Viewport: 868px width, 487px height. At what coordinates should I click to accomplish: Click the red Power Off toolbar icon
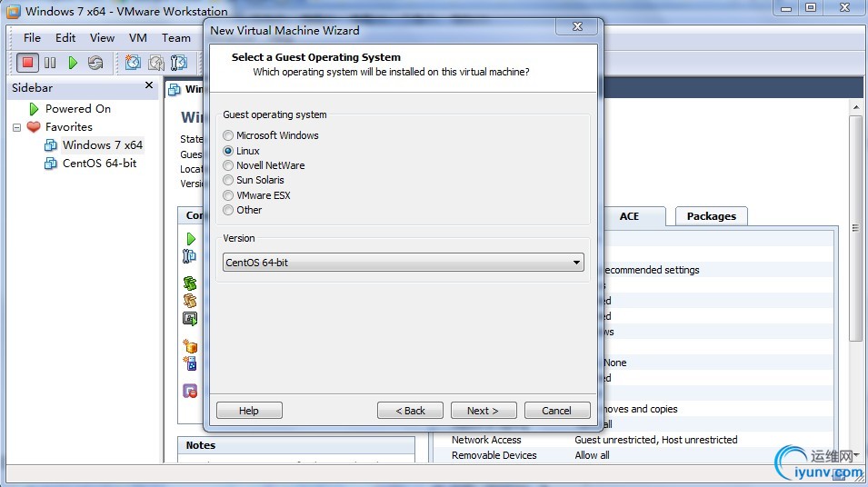(x=27, y=63)
